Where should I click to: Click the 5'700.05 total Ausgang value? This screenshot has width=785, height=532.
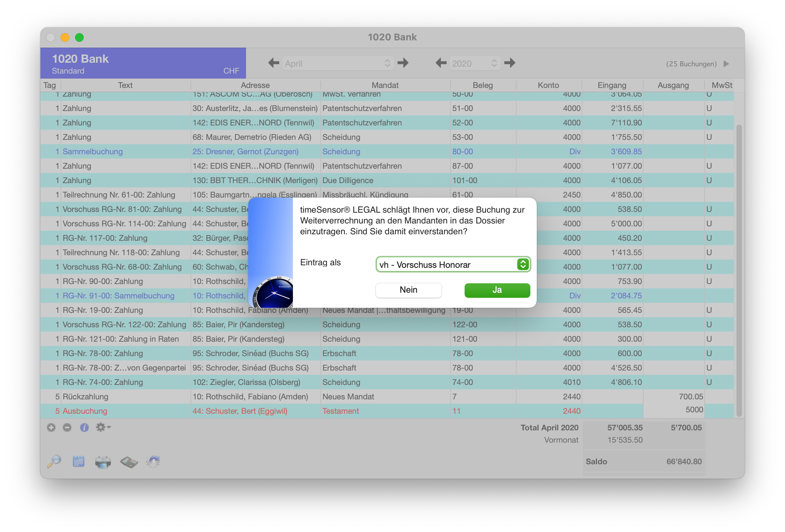(686, 427)
